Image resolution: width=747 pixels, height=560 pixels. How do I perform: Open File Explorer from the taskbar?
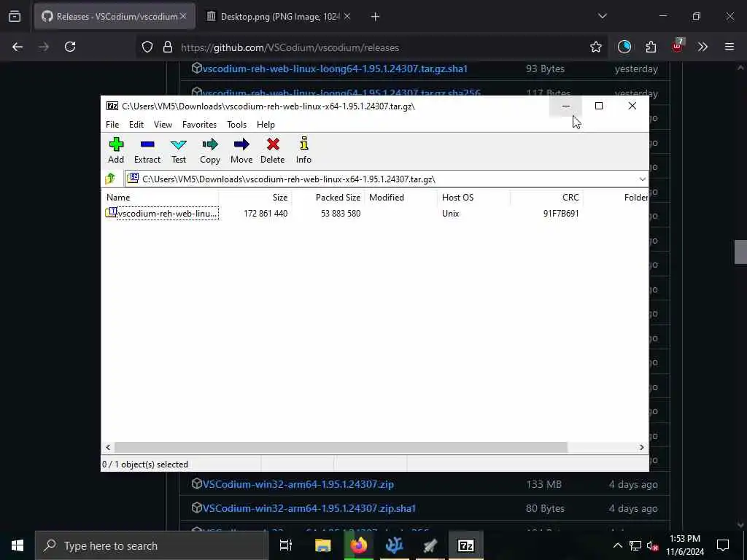(x=322, y=545)
